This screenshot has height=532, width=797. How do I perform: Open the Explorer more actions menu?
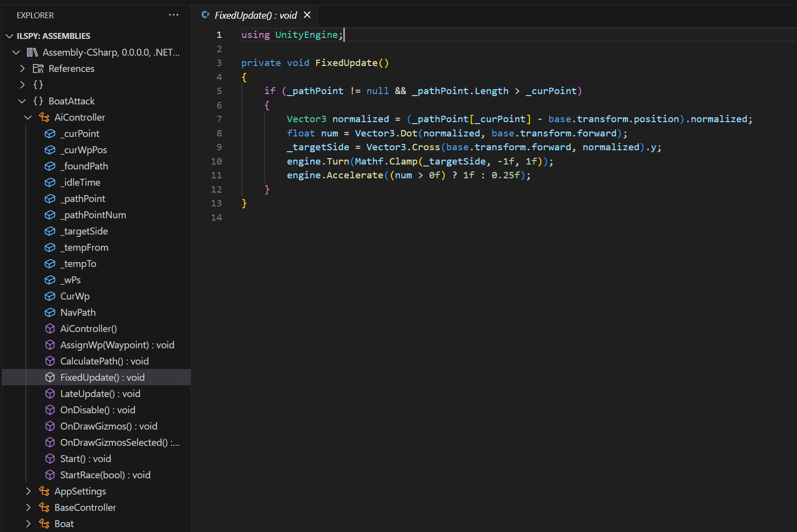point(173,15)
